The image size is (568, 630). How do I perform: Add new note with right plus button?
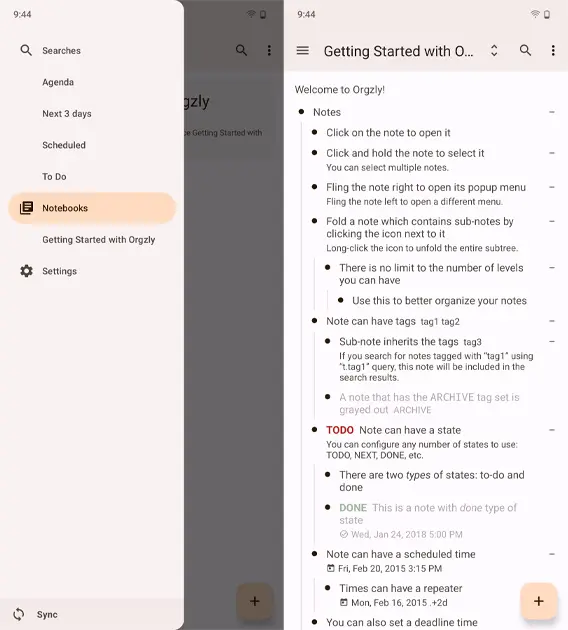pyautogui.click(x=539, y=601)
